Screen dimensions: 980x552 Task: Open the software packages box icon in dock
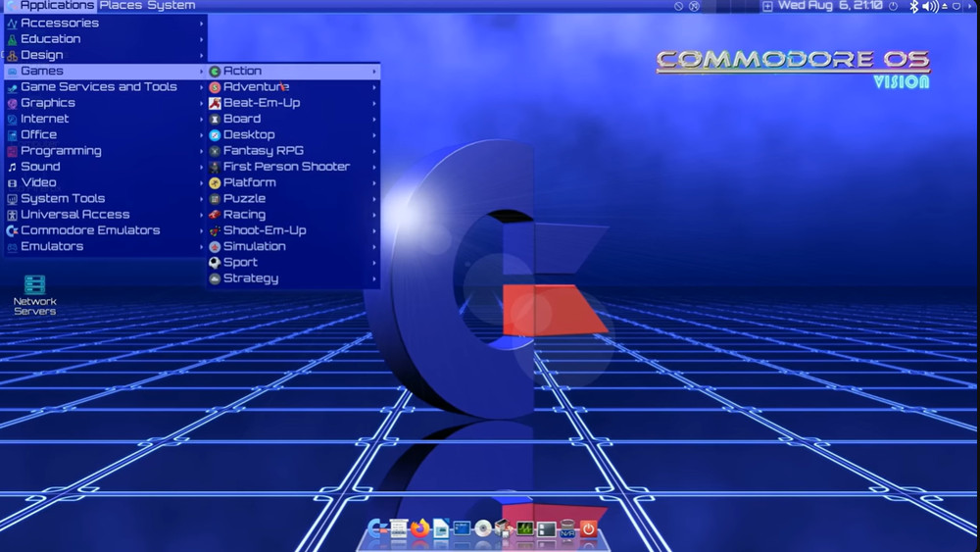tap(504, 528)
